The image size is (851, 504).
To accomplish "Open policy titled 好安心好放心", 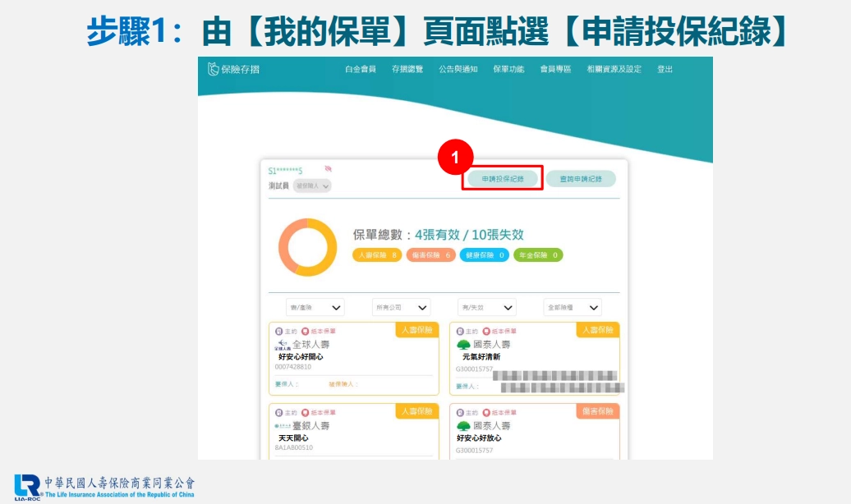I will pos(479,438).
